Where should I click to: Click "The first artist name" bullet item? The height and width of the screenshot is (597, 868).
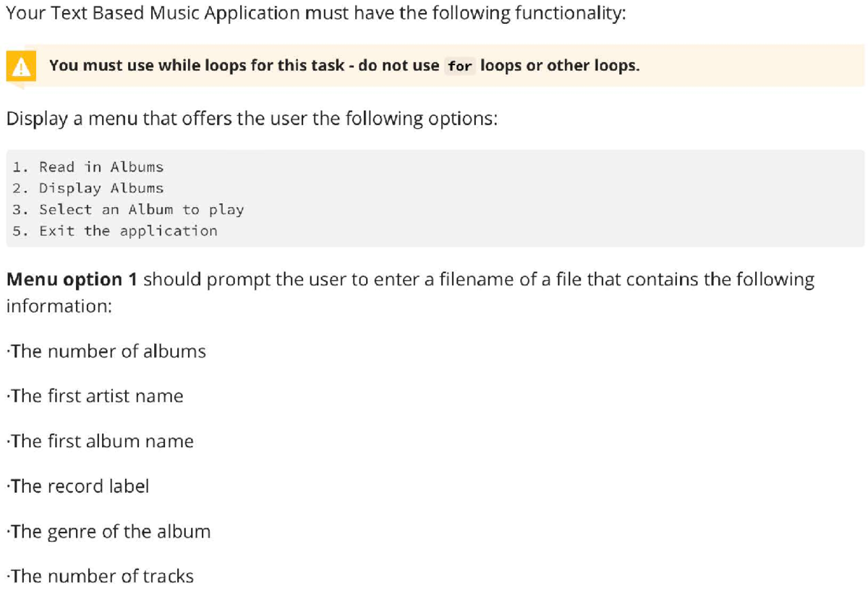[95, 397]
